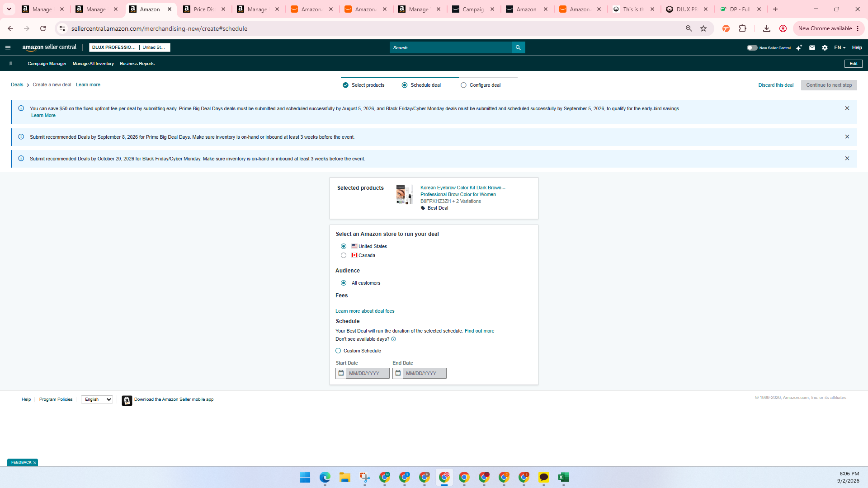The width and height of the screenshot is (868, 488).
Task: Open the Help link in the top header
Action: 857,47
